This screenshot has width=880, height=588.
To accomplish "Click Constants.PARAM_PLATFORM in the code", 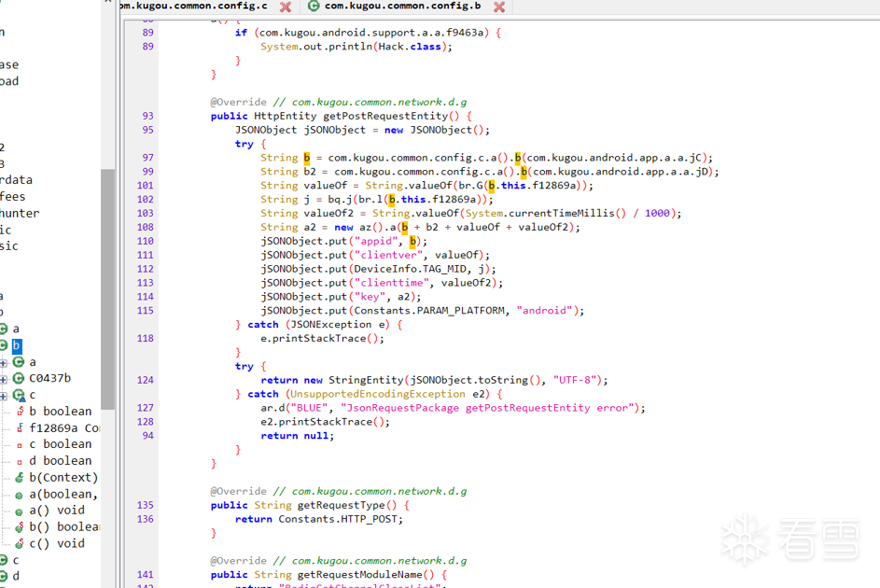I will coord(428,311).
